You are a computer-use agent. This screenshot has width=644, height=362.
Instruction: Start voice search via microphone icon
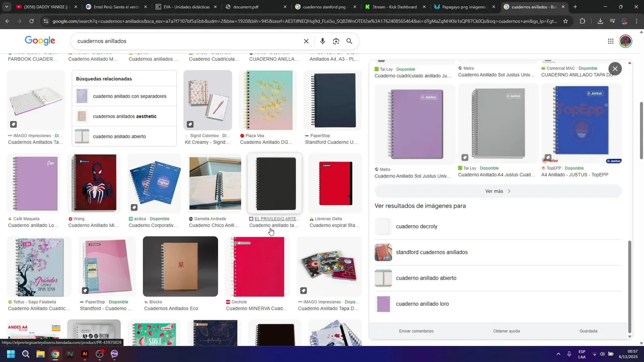323,41
